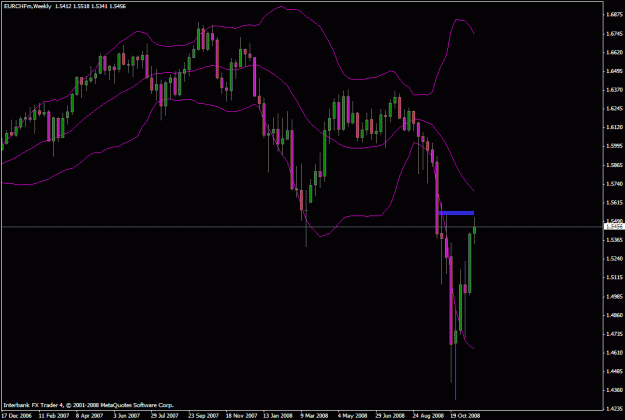Screen dimensions: 625x420
Task: Click the 29 Jul 2007 date label
Action: 165,416
